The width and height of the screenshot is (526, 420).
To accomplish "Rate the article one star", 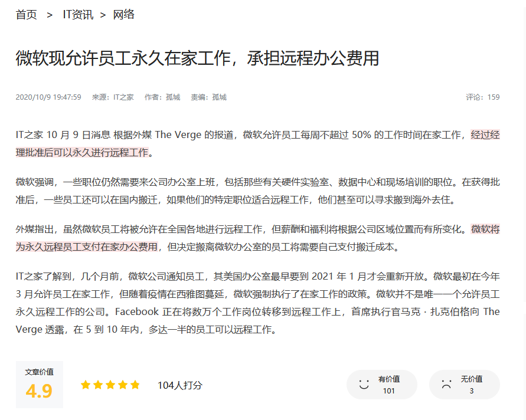I will tap(86, 385).
